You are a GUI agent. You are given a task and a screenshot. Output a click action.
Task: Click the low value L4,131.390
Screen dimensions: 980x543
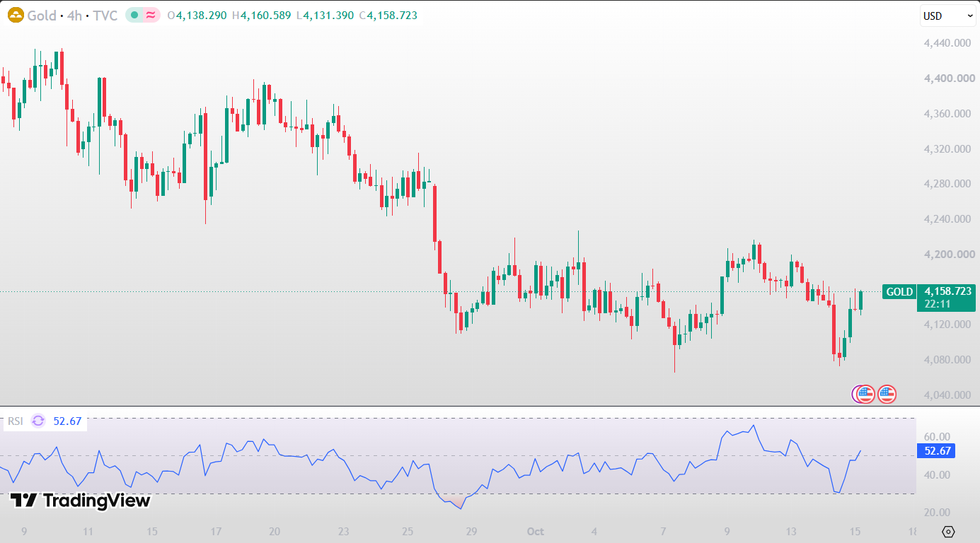(x=325, y=15)
